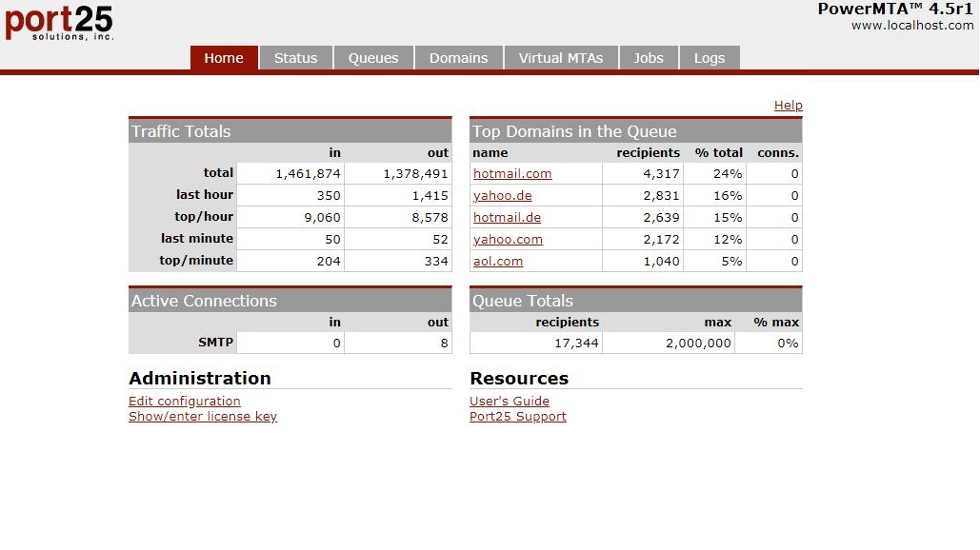Open the Virtual MTAs tab
980x550 pixels.
[561, 58]
